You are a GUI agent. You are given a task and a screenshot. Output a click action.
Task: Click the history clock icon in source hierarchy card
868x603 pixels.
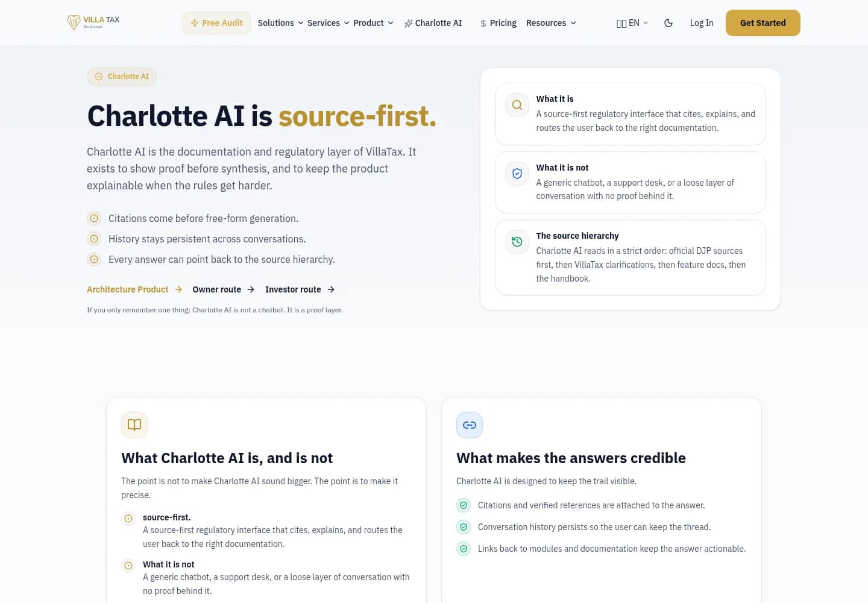517,242
